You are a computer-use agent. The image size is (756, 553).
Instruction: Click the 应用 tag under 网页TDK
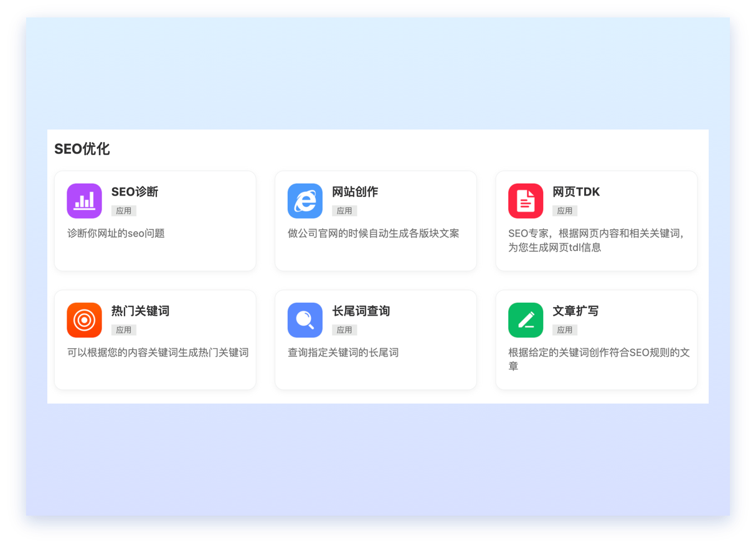tap(565, 211)
